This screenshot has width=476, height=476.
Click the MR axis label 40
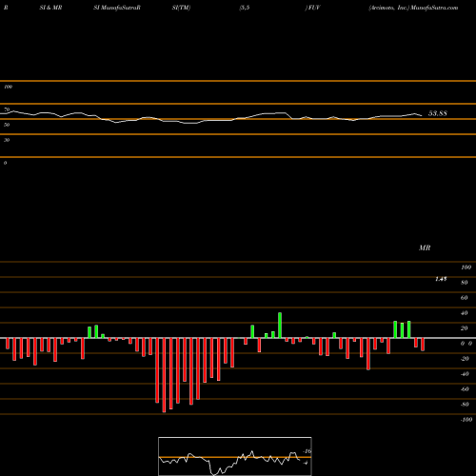(465, 313)
